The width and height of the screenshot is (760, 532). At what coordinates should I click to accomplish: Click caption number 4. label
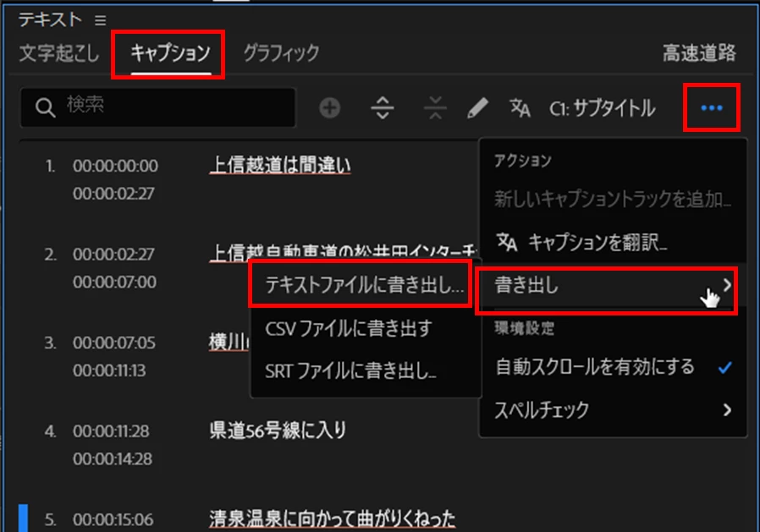tap(51, 431)
